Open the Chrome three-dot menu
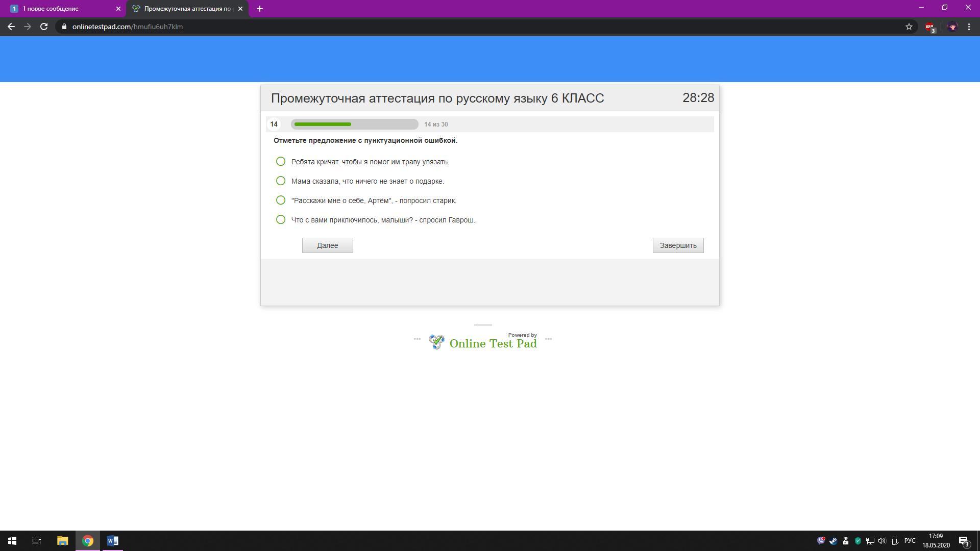980x551 pixels. 969,27
